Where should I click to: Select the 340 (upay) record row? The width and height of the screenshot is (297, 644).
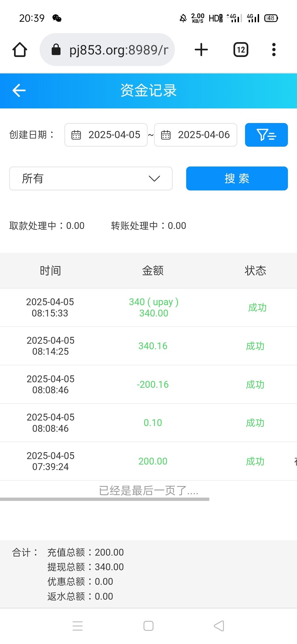pos(148,307)
